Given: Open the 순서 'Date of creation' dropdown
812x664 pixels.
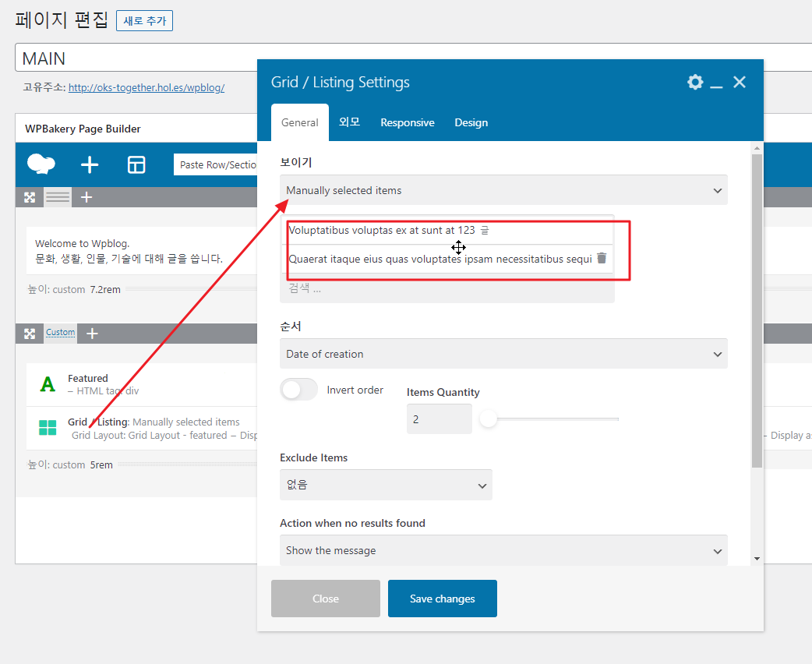Looking at the screenshot, I should tap(503, 354).
